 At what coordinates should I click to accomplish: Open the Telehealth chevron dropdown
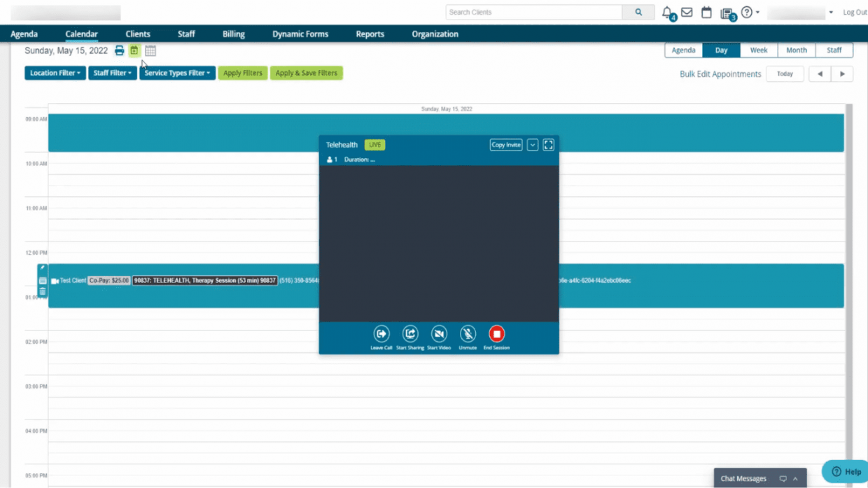(x=533, y=145)
